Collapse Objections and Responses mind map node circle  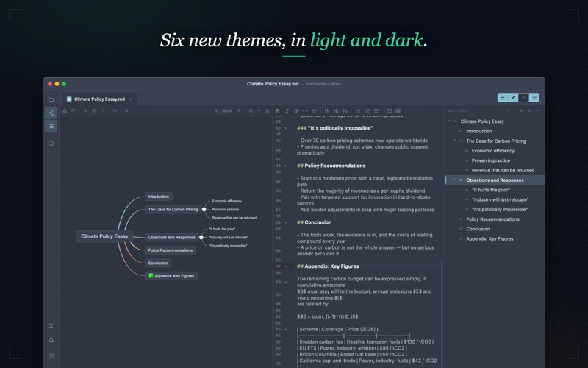201,237
